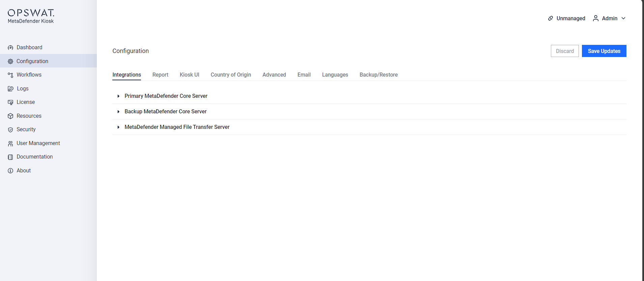The height and width of the screenshot is (281, 644).
Task: Click the Backup MetaDefender Core Server label
Action: [x=165, y=112]
